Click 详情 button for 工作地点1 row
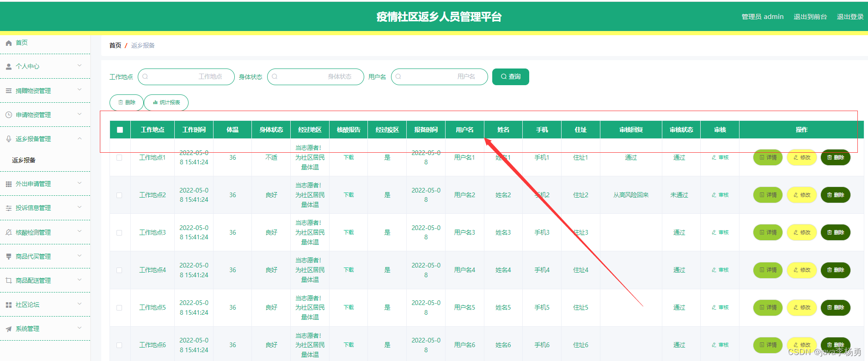868x361 pixels. coord(768,158)
